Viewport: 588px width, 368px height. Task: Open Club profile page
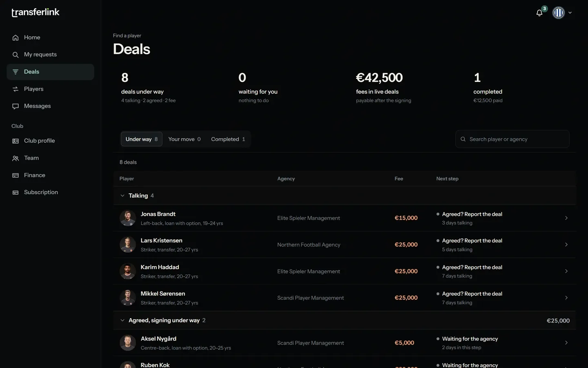point(50,141)
